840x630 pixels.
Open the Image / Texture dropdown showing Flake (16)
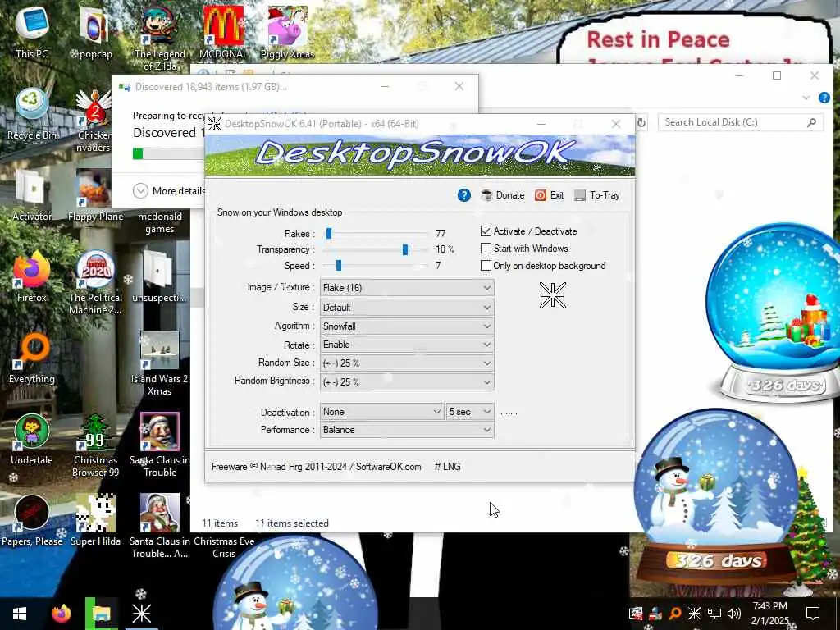[407, 288]
